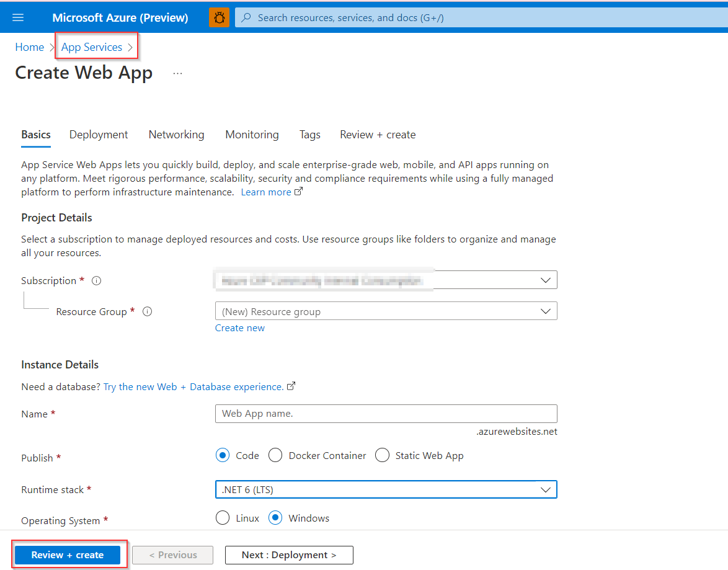
Task: Click the Instance Details heading
Action: click(60, 365)
